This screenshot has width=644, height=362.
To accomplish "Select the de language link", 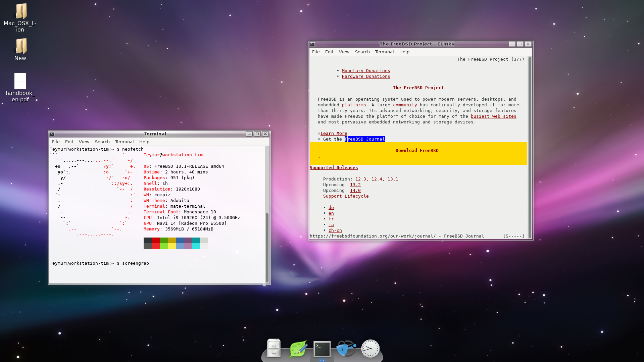I will [331, 207].
